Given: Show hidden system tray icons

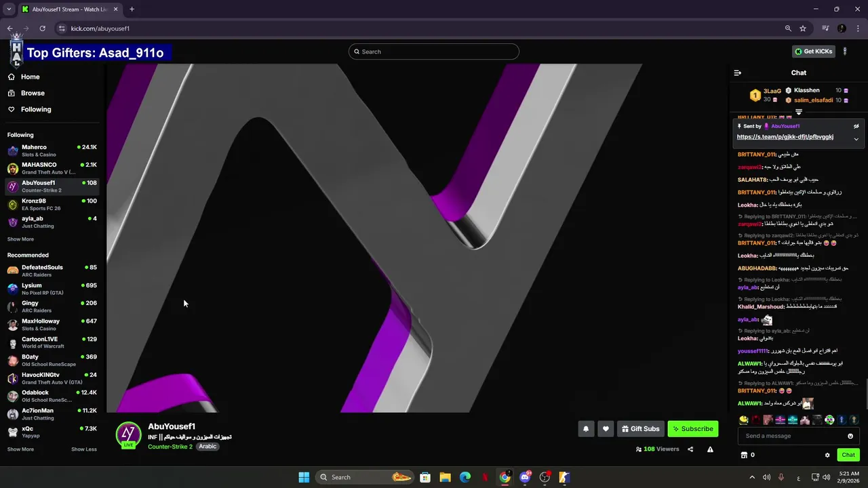Looking at the screenshot, I should [751, 477].
